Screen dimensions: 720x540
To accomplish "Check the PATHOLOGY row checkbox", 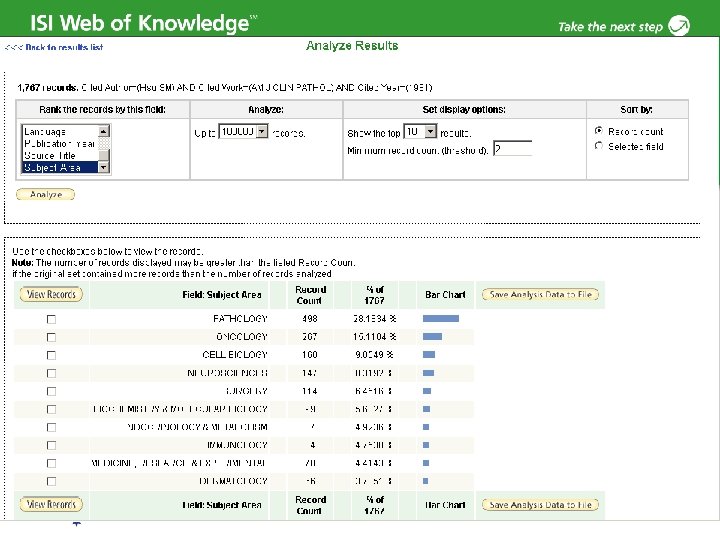I will point(51,319).
